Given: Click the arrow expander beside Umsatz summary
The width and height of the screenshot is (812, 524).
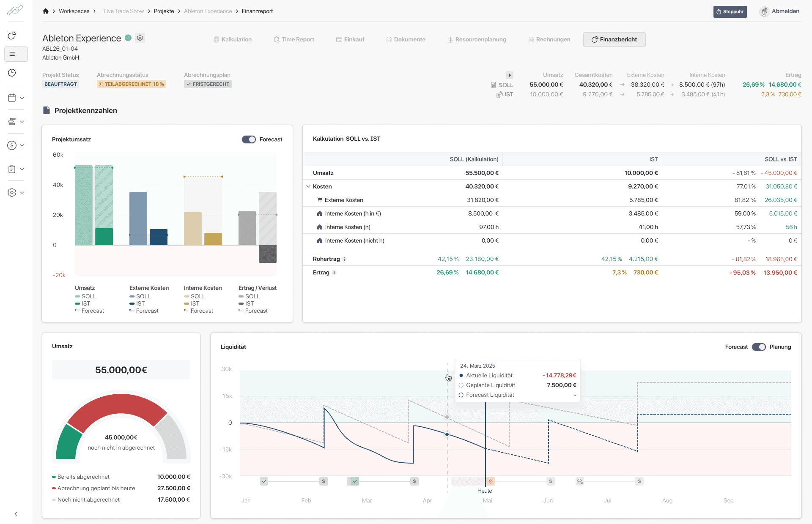Looking at the screenshot, I should (510, 75).
